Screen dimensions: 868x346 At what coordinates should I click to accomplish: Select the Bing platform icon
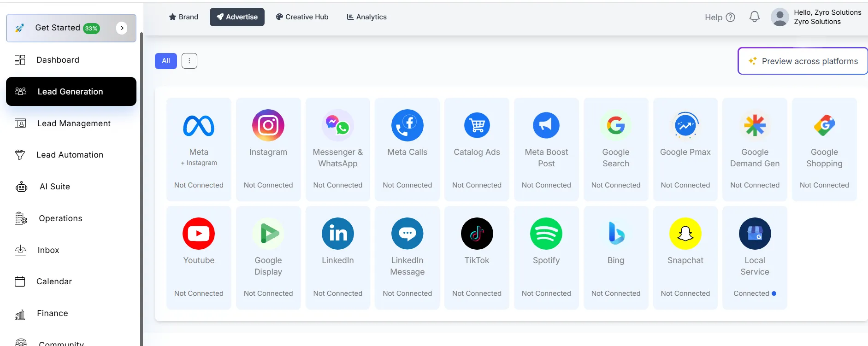(615, 234)
